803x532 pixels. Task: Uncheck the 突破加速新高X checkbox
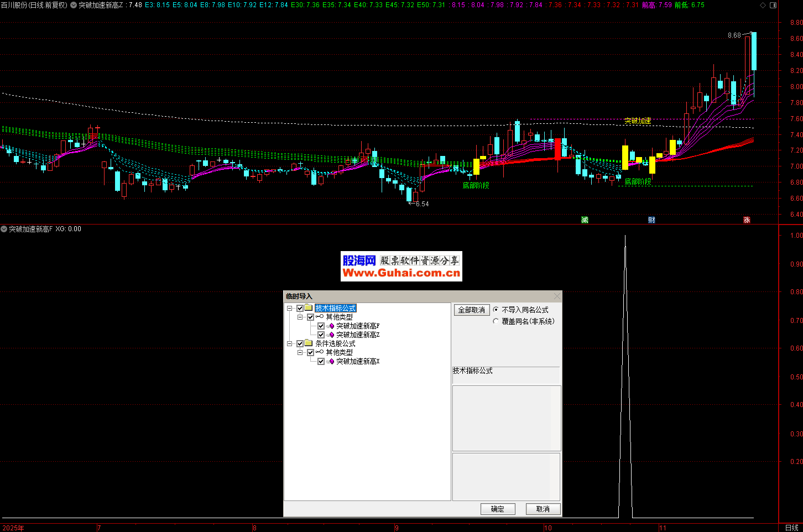point(321,362)
